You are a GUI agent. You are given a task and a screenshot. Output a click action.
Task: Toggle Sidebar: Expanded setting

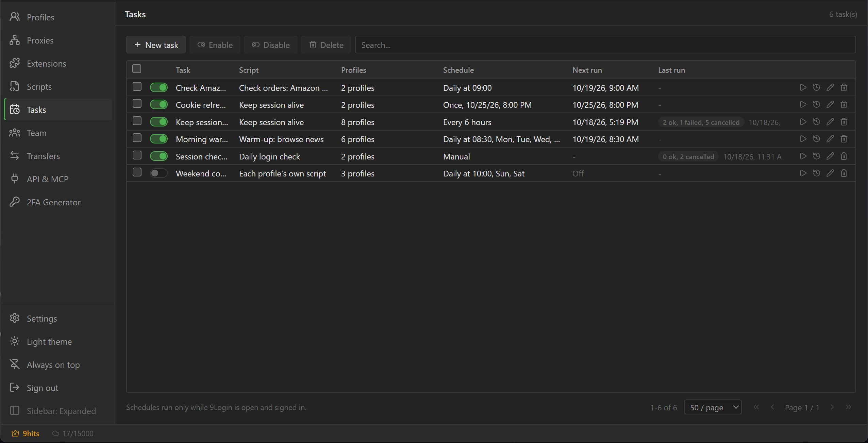[58, 411]
